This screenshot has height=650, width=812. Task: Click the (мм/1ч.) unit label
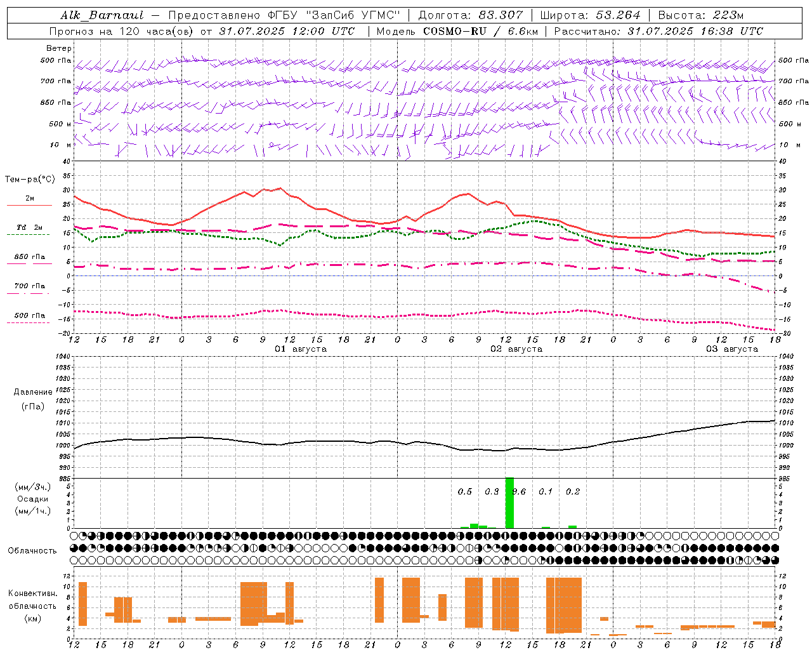[x=33, y=510]
